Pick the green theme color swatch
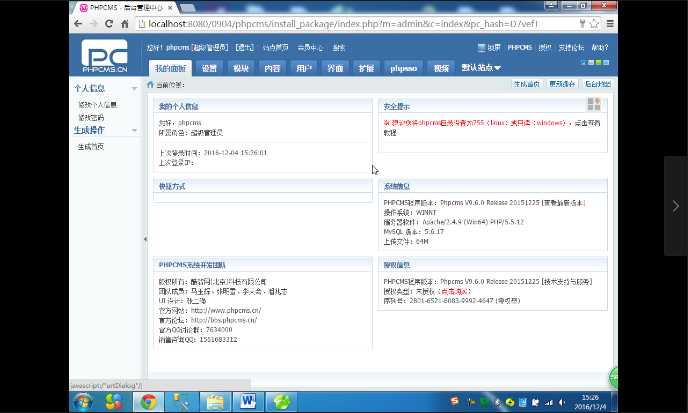The height and width of the screenshot is (413, 688). click(x=598, y=63)
